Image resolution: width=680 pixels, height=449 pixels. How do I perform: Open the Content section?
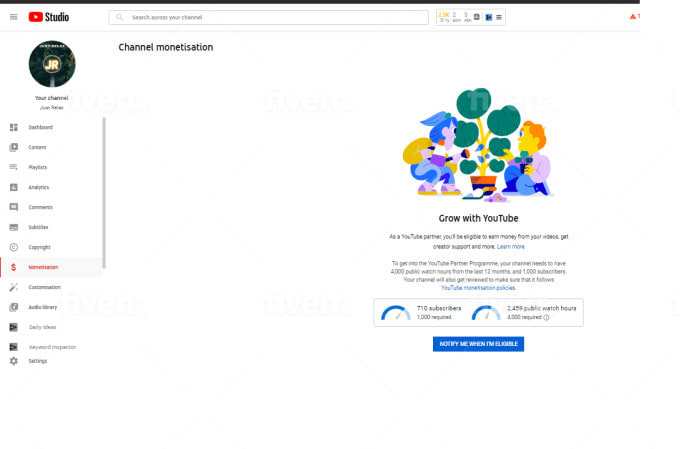point(37,147)
